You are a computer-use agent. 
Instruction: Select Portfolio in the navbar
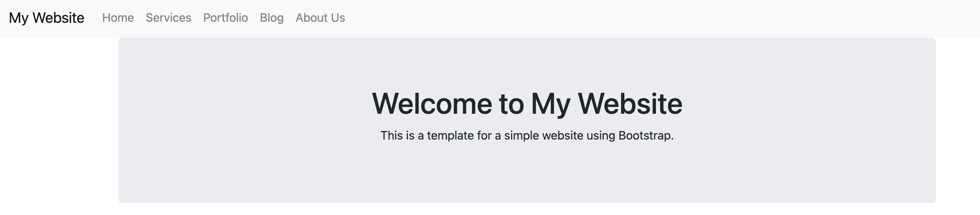pos(225,18)
